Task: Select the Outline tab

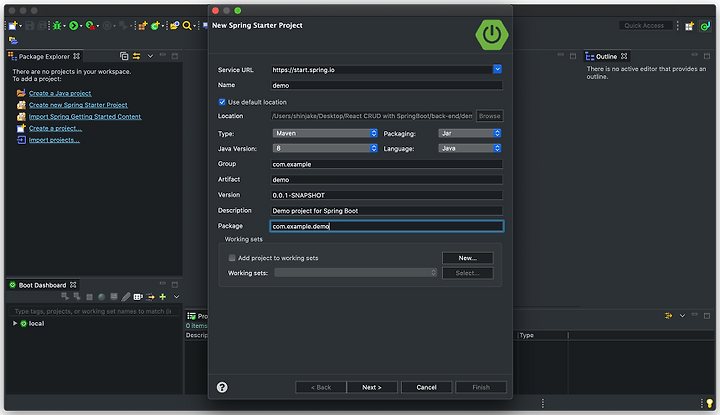Action: tap(606, 56)
